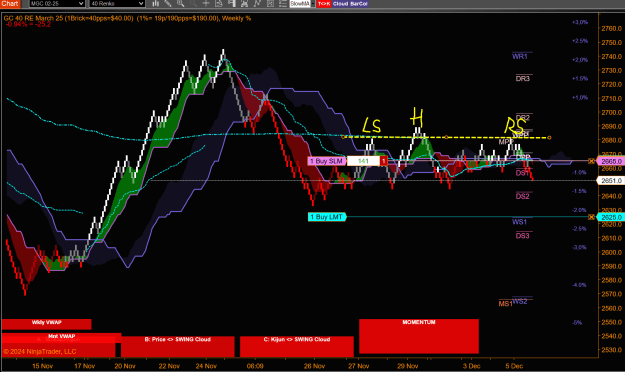Click the 2530.0 price axis label
This screenshot has height=372, width=625.
coord(611,350)
